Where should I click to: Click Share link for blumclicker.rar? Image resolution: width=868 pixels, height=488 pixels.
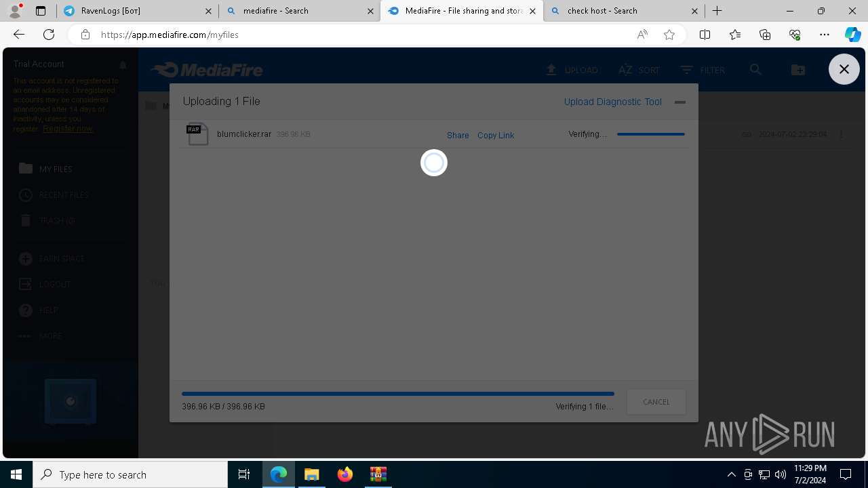(458, 135)
